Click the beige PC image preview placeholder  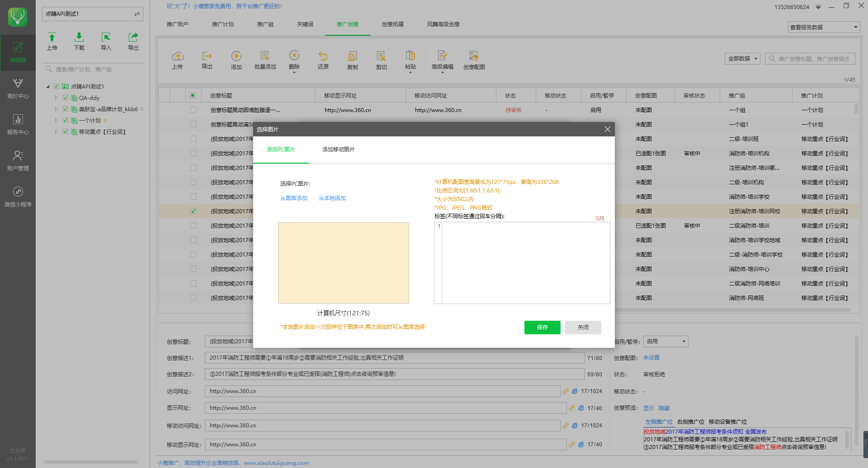[344, 263]
